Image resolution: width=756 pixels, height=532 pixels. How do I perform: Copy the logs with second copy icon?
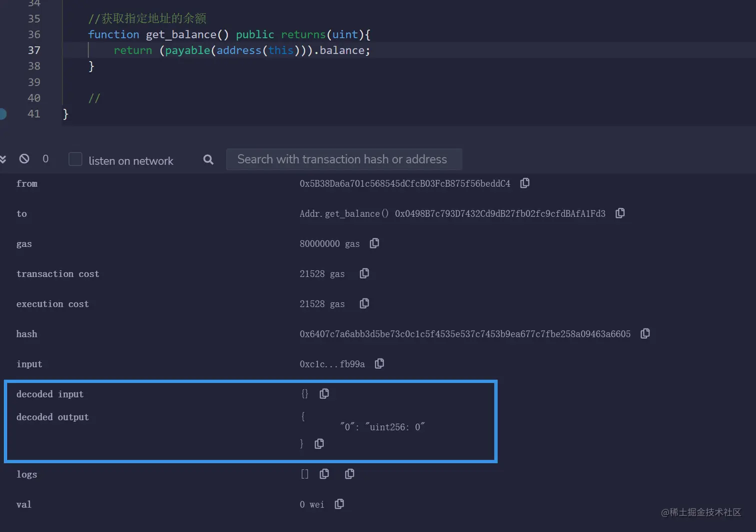point(349,473)
